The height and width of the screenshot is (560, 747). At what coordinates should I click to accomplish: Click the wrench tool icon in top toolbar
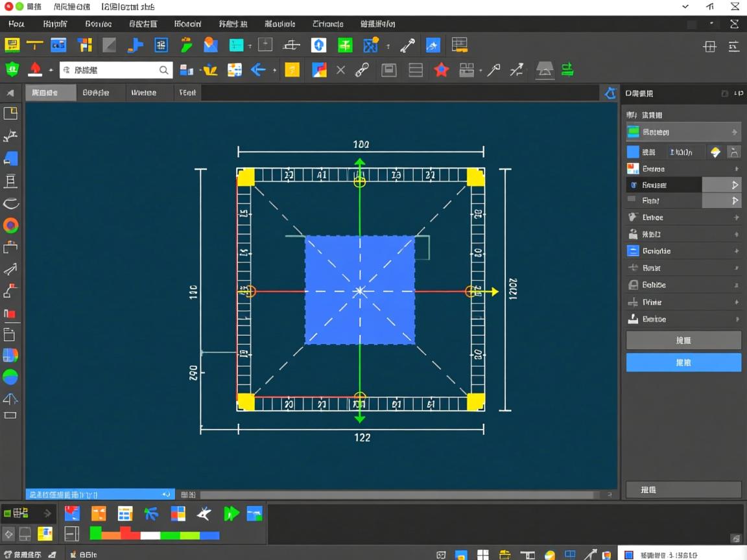(x=407, y=45)
